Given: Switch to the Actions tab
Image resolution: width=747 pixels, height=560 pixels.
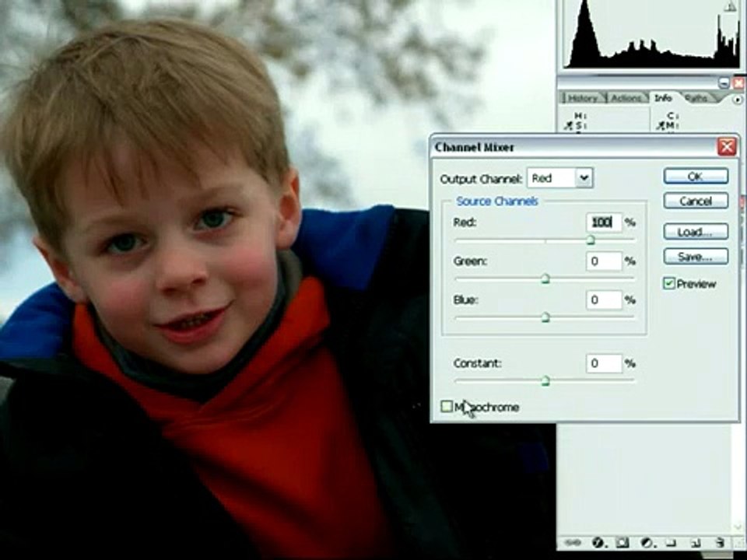Looking at the screenshot, I should tap(626, 98).
